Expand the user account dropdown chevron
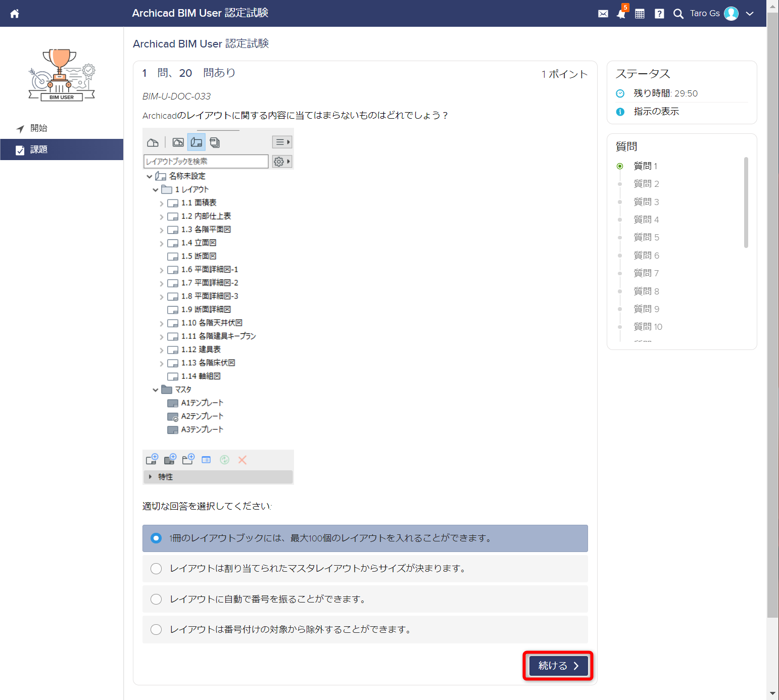This screenshot has width=779, height=700. [x=750, y=14]
